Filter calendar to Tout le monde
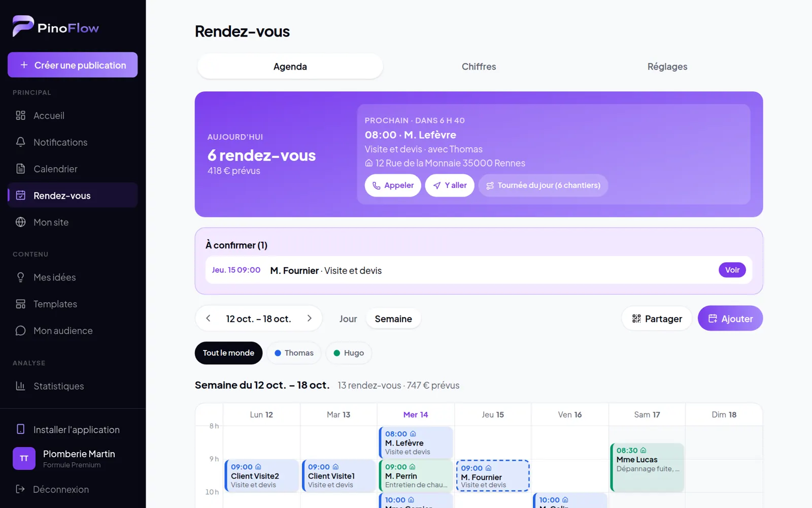The width and height of the screenshot is (812, 508). click(x=228, y=353)
